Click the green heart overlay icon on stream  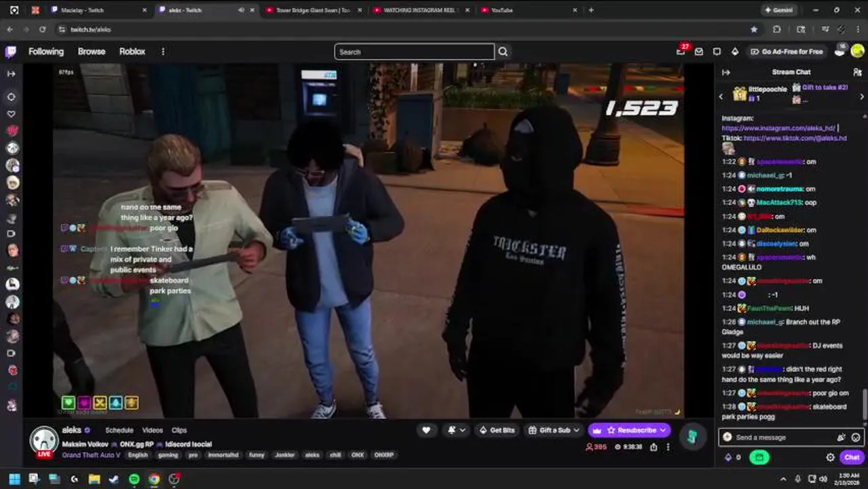(68, 403)
